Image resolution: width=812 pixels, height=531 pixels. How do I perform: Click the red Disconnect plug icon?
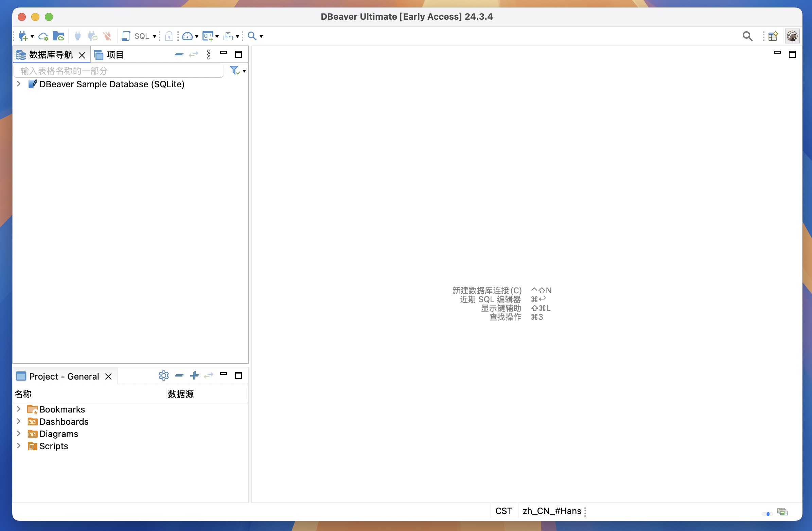coord(107,36)
